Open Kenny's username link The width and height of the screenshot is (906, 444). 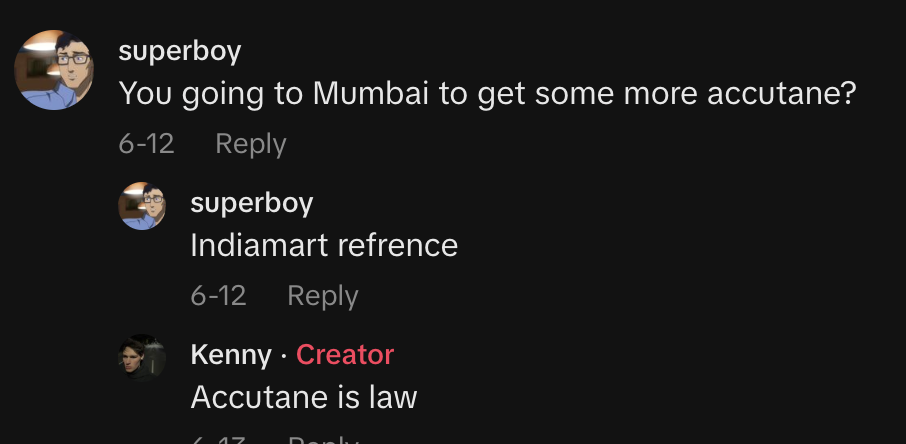tap(231, 354)
